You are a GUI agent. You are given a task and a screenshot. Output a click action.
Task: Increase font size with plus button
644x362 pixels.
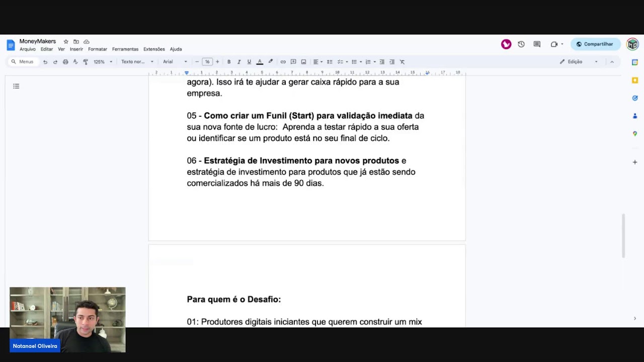[217, 62]
